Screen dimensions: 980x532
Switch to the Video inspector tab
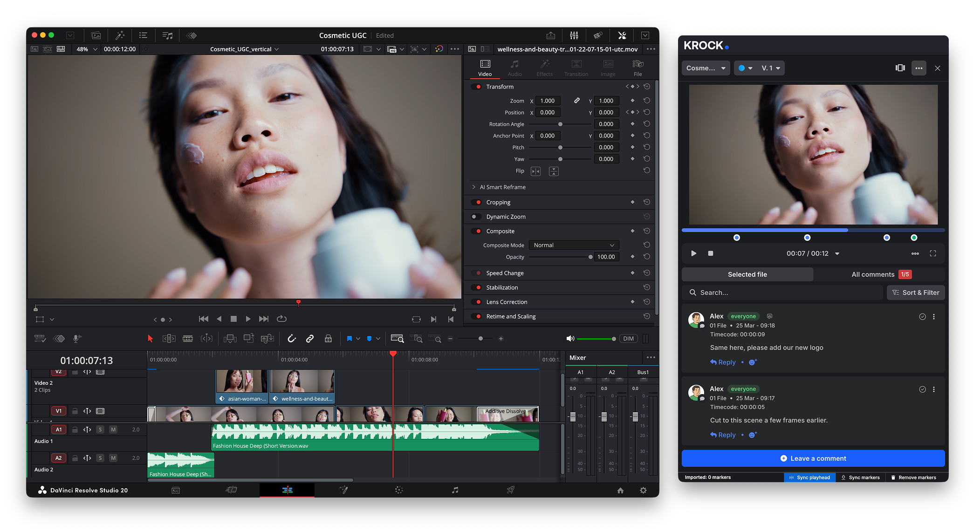tap(485, 68)
